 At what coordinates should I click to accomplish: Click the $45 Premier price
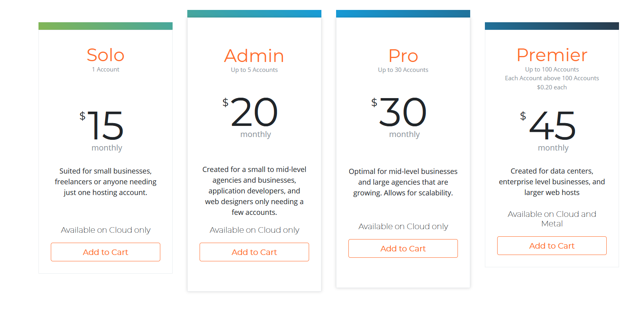point(552,126)
